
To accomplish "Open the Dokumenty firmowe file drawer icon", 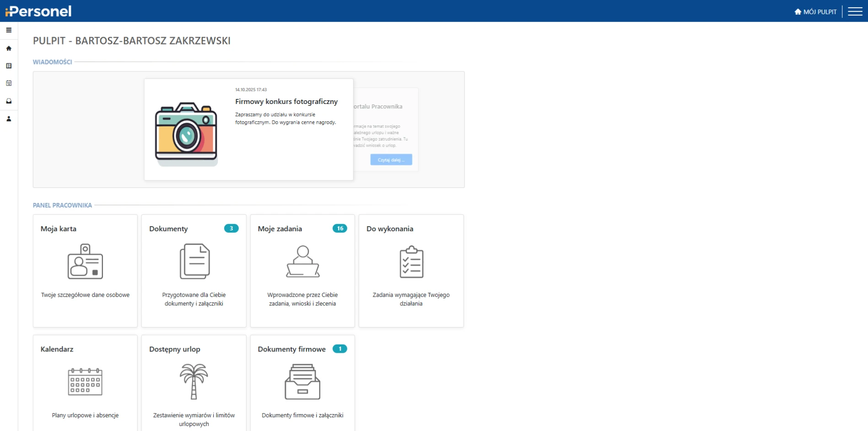I will (x=302, y=382).
